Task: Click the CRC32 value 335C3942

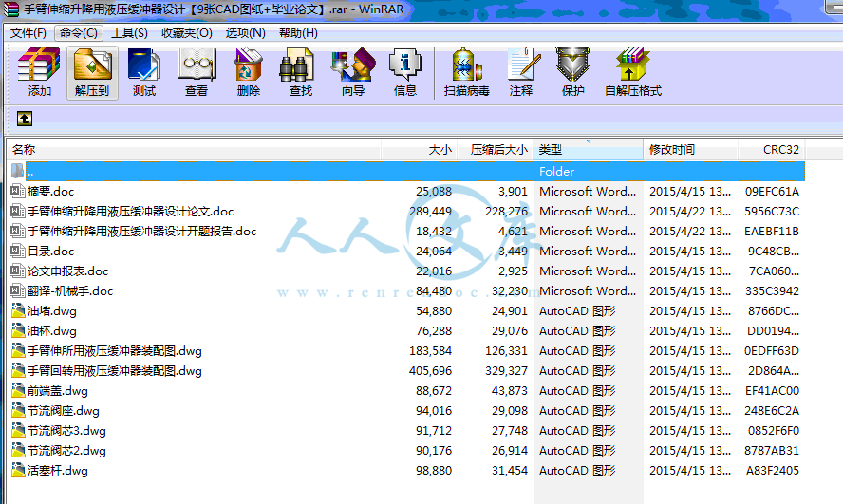Action: 772,290
